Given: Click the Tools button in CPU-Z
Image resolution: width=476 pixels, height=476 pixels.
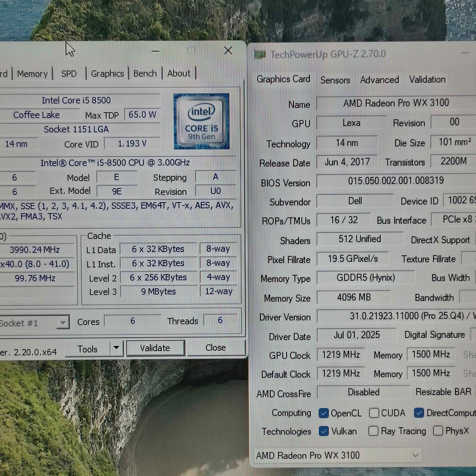Looking at the screenshot, I should (87, 349).
